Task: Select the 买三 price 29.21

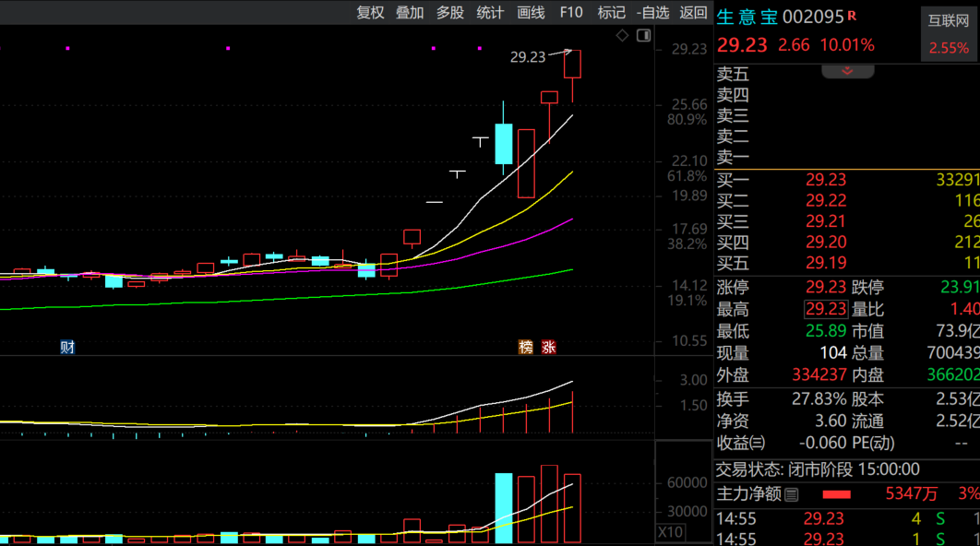Action: (x=826, y=221)
